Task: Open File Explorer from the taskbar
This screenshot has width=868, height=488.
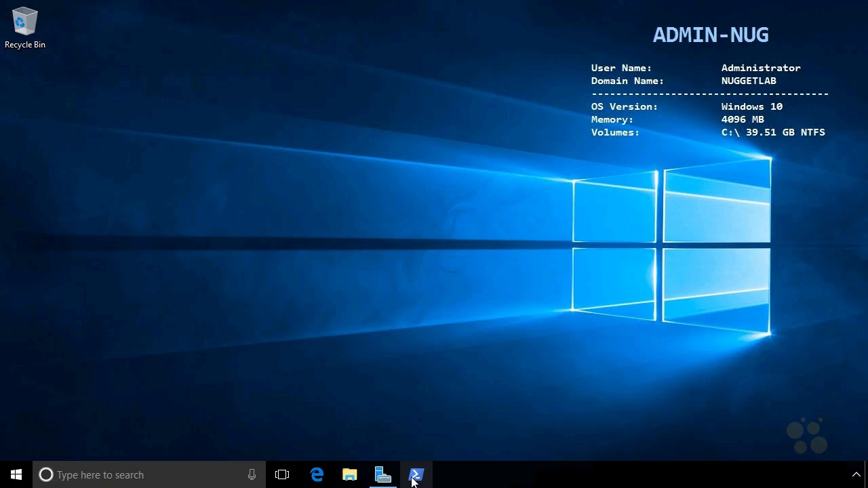Action: click(350, 474)
